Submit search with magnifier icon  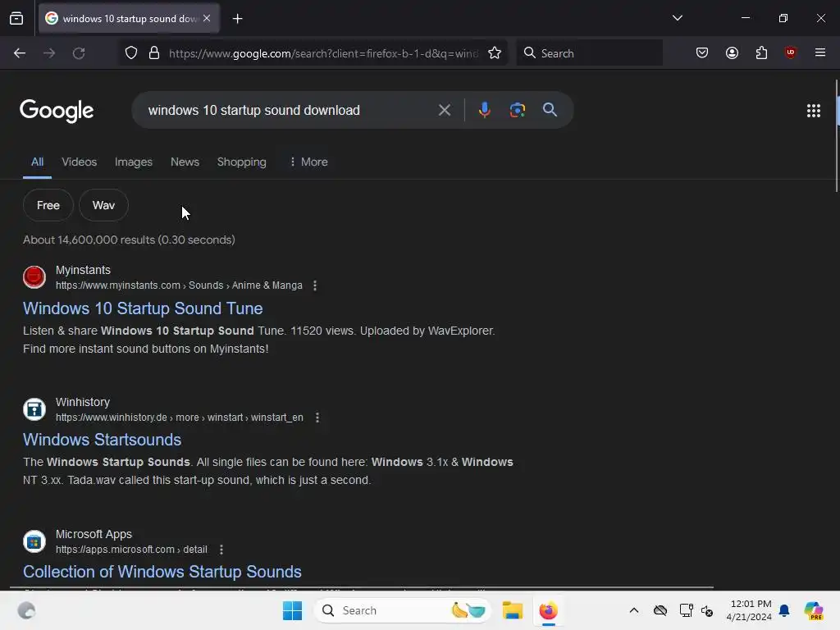pyautogui.click(x=550, y=111)
